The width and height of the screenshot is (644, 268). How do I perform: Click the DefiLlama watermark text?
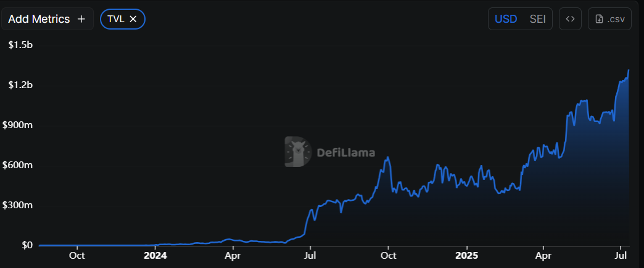[x=345, y=152]
